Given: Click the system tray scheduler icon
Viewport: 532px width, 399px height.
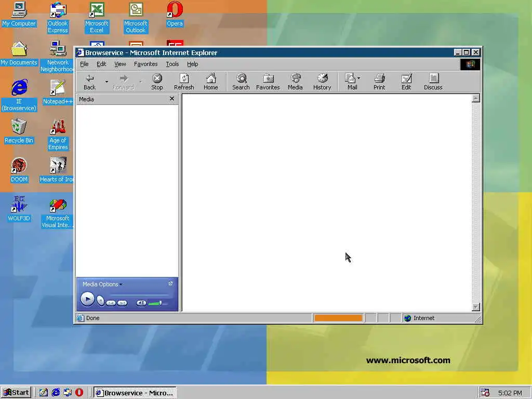Looking at the screenshot, I should 485,393.
